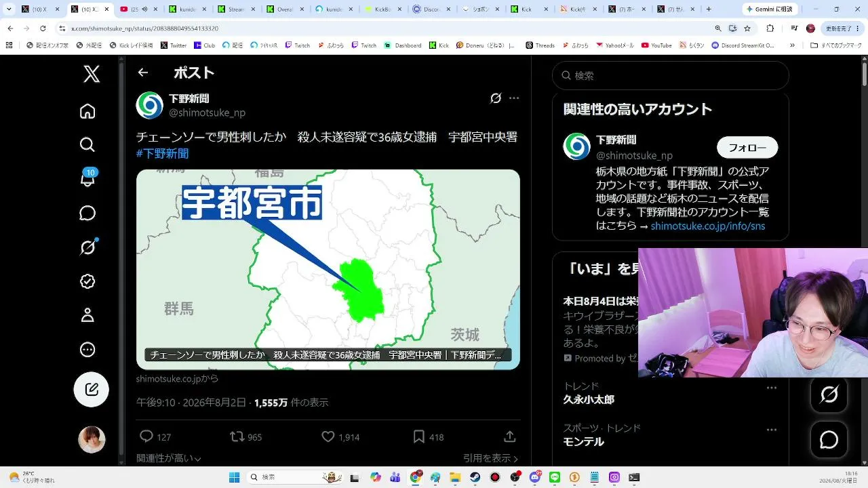
Task: Open a new browser tab
Action: (709, 9)
